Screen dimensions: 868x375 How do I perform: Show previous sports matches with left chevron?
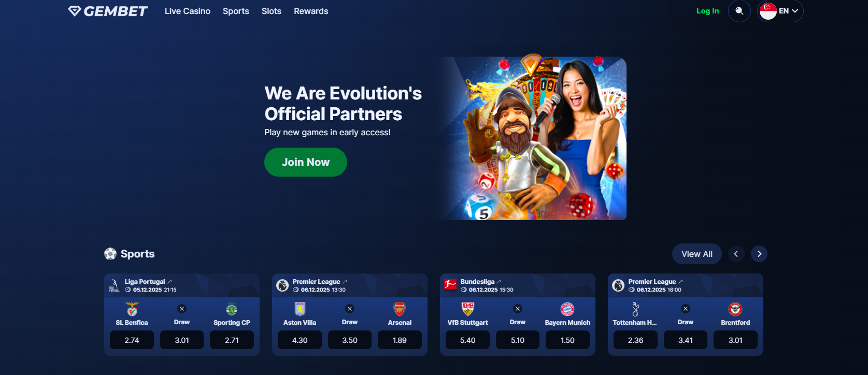coord(736,254)
